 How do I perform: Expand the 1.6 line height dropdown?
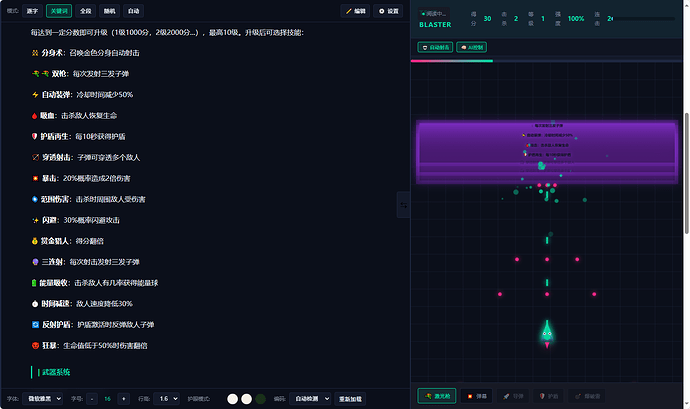166,398
